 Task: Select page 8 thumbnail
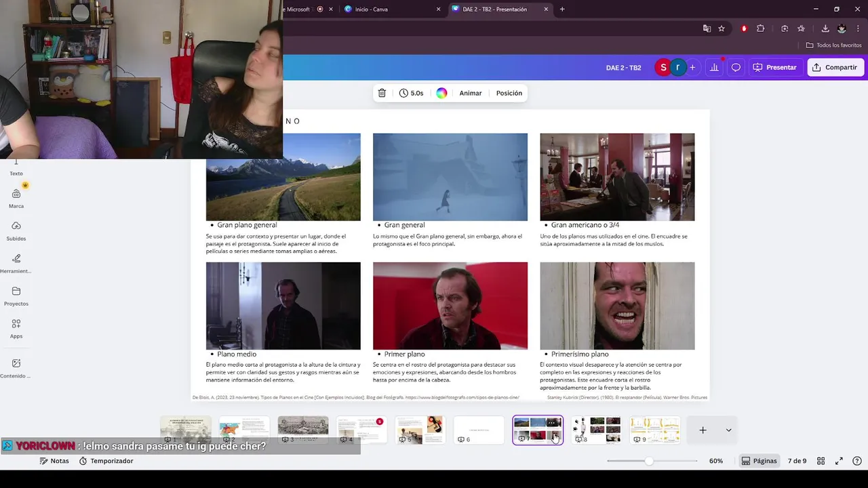(x=596, y=430)
